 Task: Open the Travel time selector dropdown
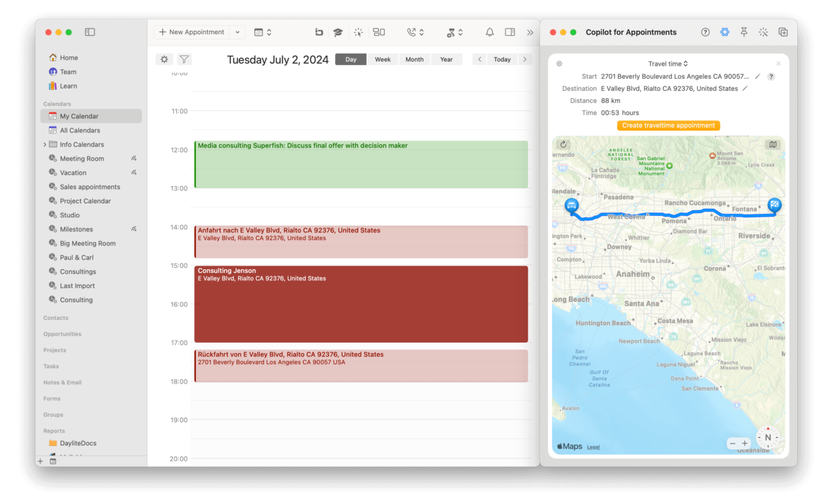click(686, 63)
